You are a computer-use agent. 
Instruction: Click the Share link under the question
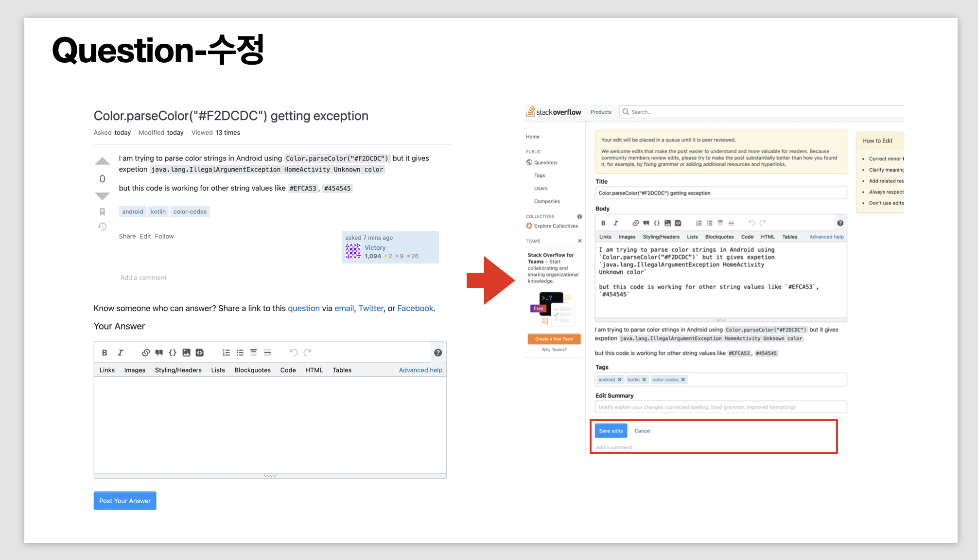coord(127,236)
